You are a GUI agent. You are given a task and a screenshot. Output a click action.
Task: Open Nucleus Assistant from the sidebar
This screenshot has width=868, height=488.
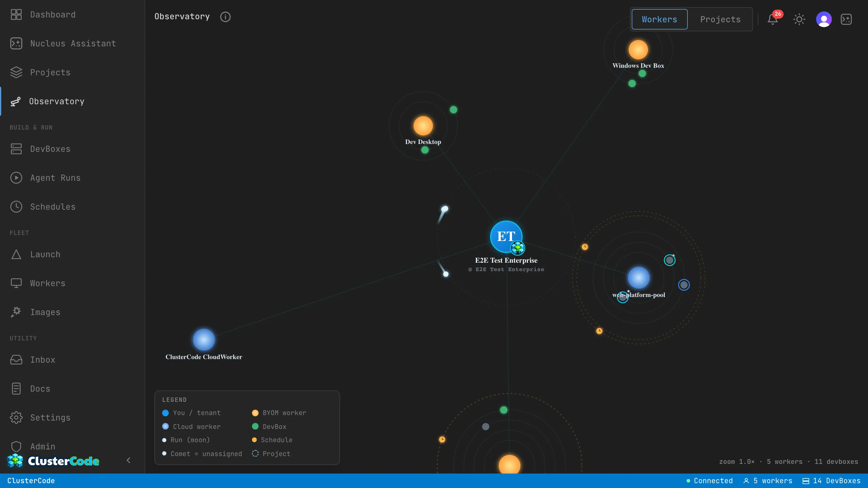point(73,43)
